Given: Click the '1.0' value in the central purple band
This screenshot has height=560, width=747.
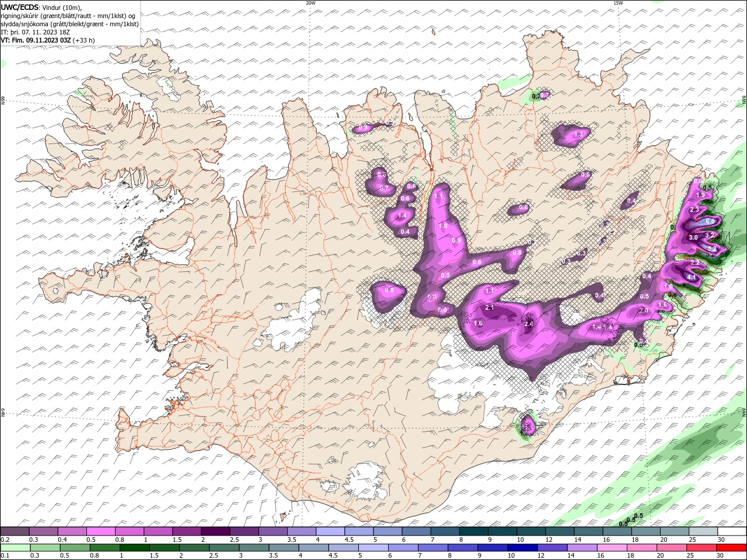Looking at the screenshot, I should tap(443, 226).
